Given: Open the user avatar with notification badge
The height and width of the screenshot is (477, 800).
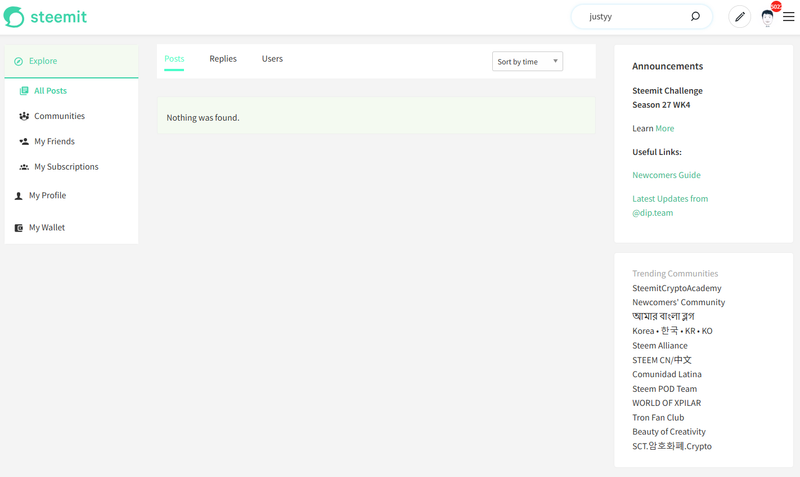Looking at the screenshot, I should [768, 17].
